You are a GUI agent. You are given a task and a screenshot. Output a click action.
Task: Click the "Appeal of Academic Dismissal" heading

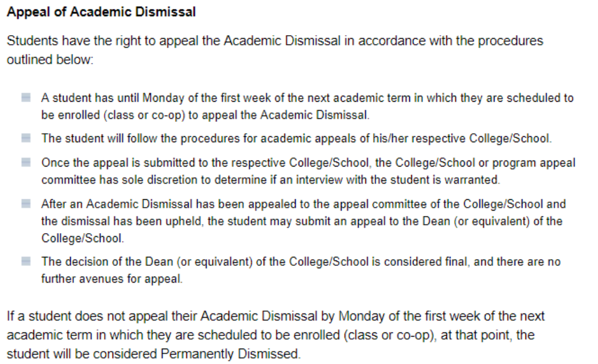point(101,12)
